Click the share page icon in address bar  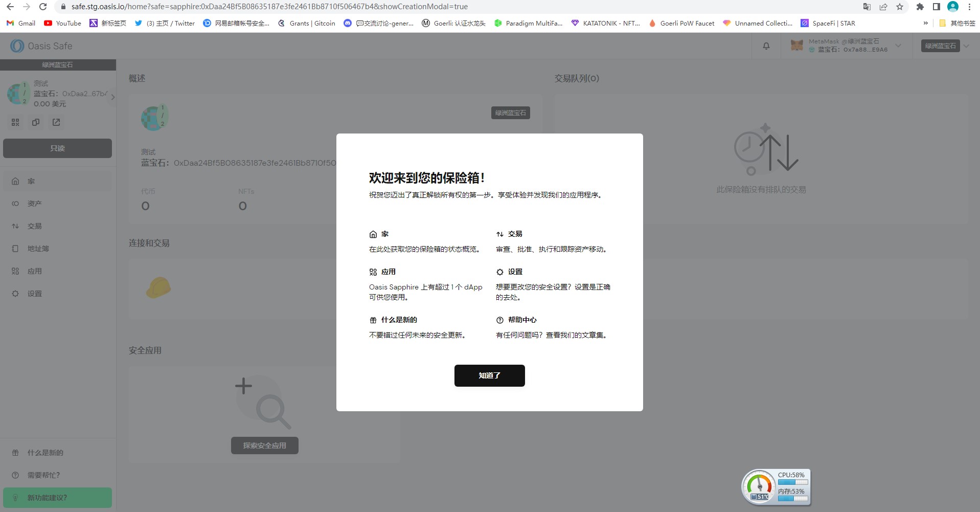click(x=883, y=7)
